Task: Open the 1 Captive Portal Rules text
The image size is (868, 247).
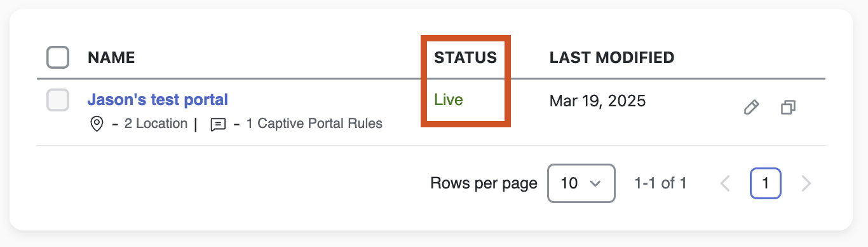Action: click(x=315, y=123)
